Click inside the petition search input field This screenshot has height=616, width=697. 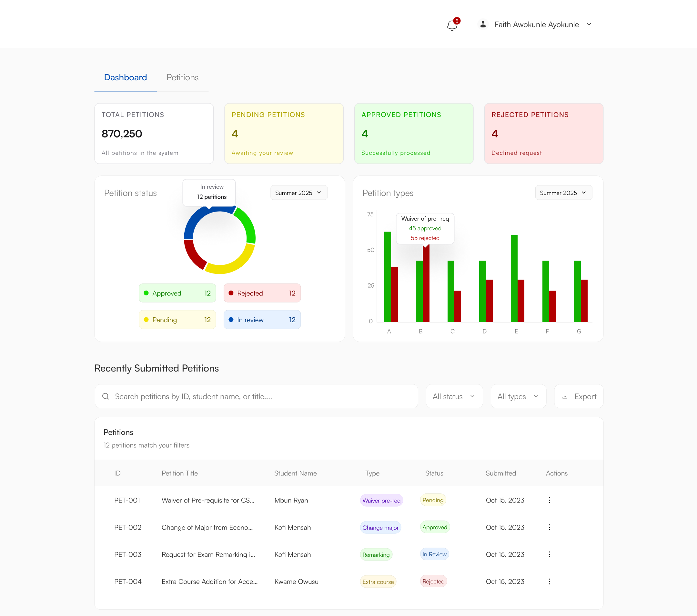pos(239,396)
